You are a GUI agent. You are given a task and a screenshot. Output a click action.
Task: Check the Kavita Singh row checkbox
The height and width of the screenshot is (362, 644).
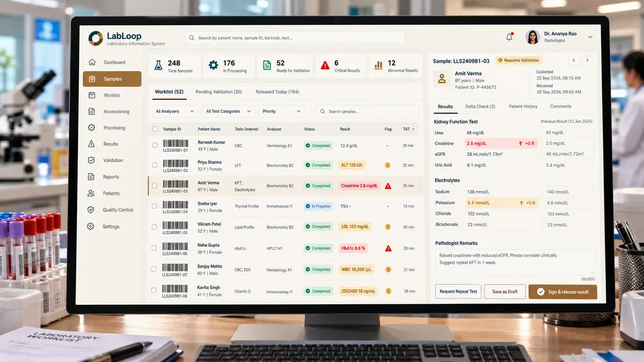154,290
